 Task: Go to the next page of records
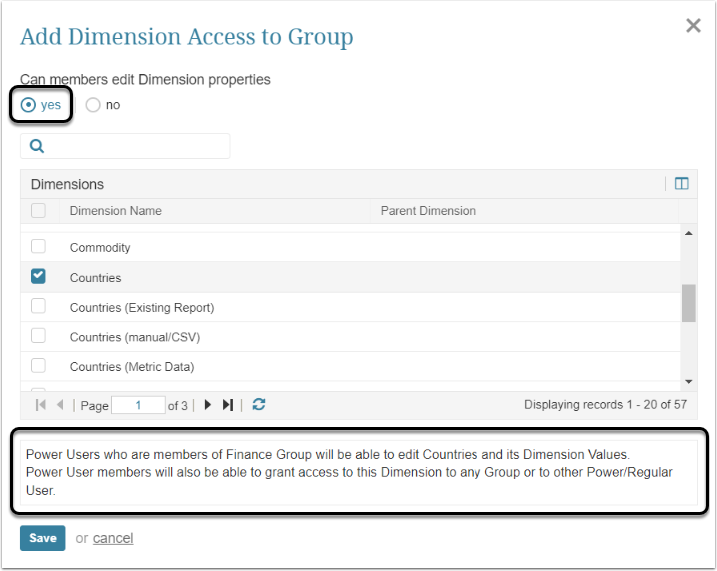208,405
